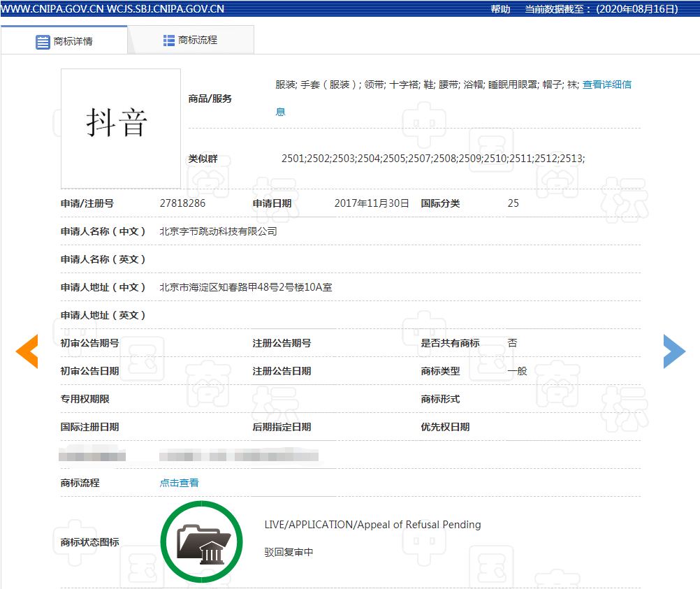Click the 申请/注册号 label
The height and width of the screenshot is (589, 700).
(87, 203)
